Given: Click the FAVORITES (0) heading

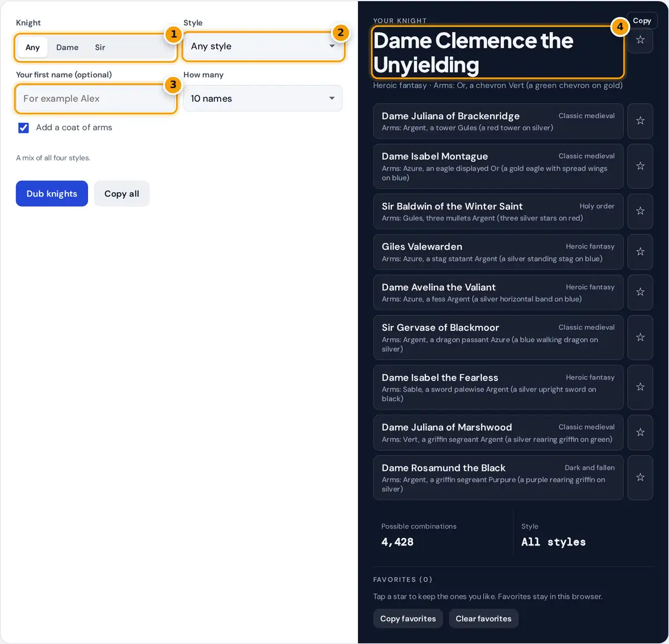Looking at the screenshot, I should point(403,579).
